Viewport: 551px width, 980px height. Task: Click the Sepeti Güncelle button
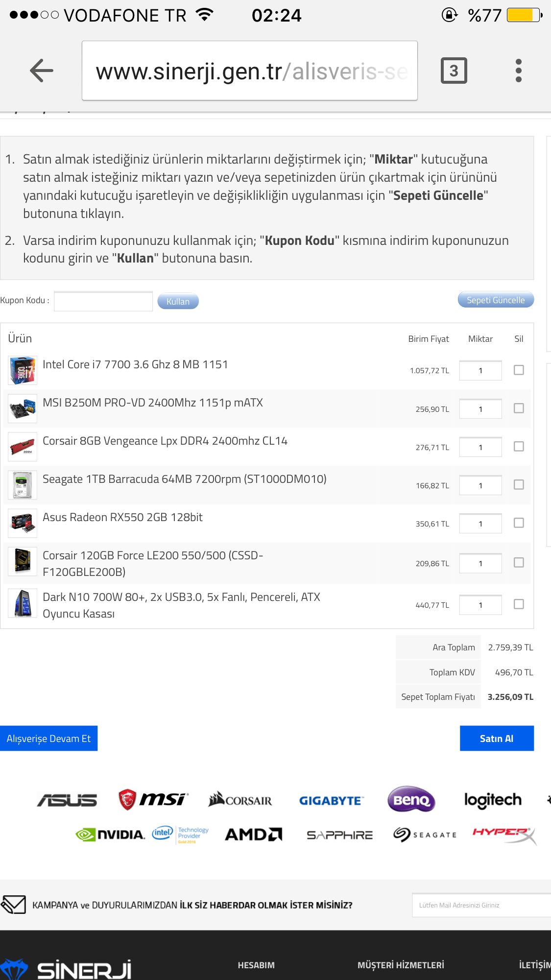pyautogui.click(x=495, y=300)
